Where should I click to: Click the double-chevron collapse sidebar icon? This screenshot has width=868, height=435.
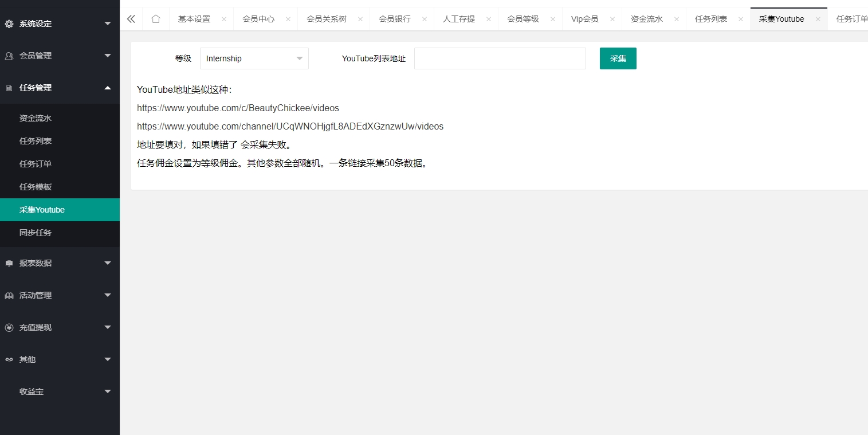pyautogui.click(x=131, y=19)
